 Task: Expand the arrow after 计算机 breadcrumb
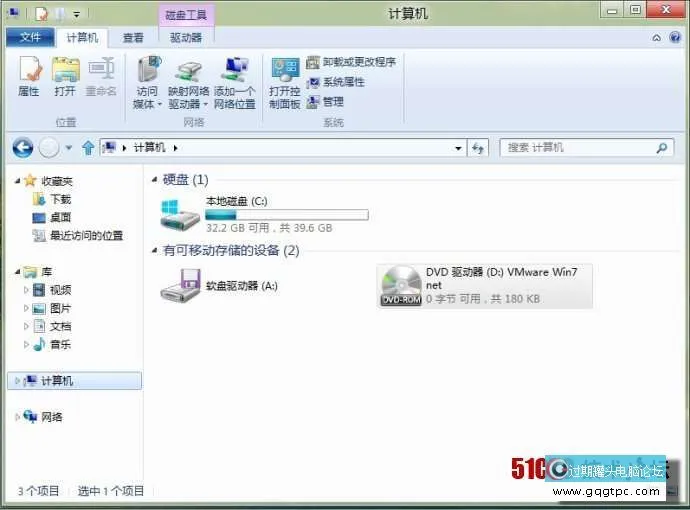point(176,148)
